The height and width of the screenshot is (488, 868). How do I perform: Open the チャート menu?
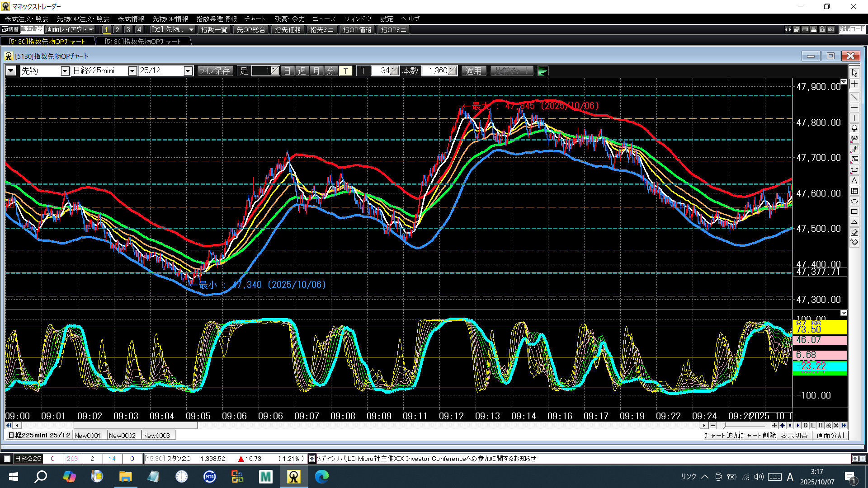coord(255,19)
